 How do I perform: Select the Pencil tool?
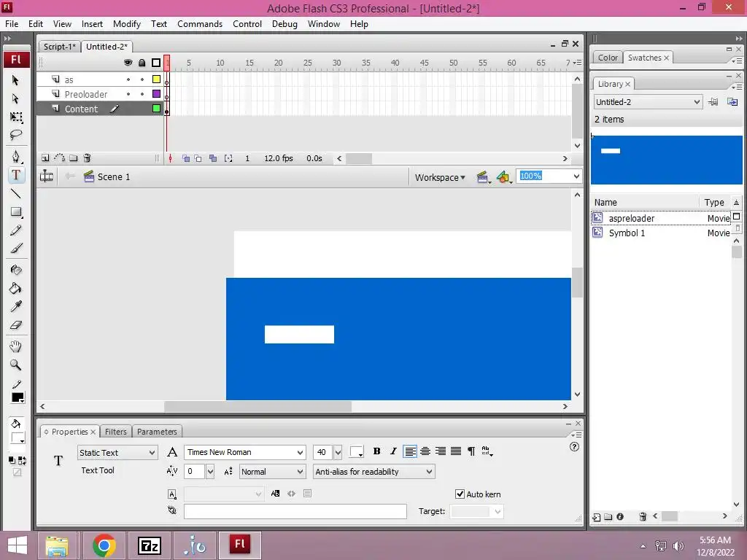[16, 230]
